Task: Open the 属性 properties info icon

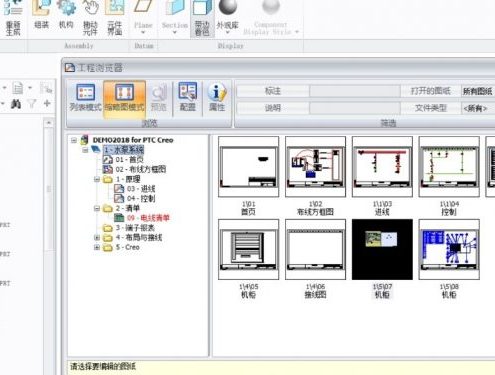Action: 217,97
